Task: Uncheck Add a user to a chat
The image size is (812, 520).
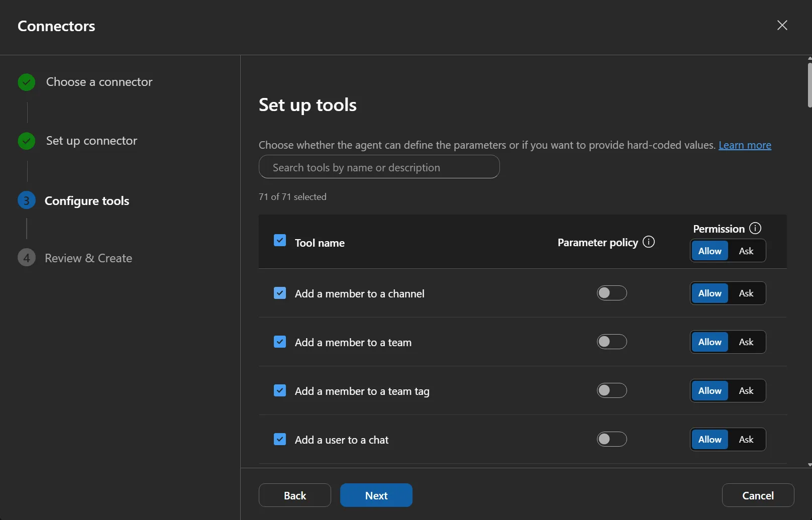Action: [x=280, y=439]
